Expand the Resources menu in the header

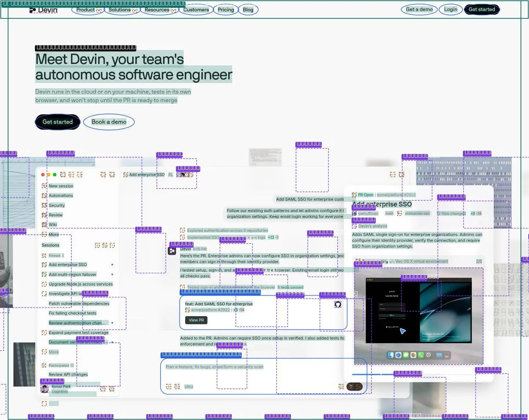[x=160, y=10]
